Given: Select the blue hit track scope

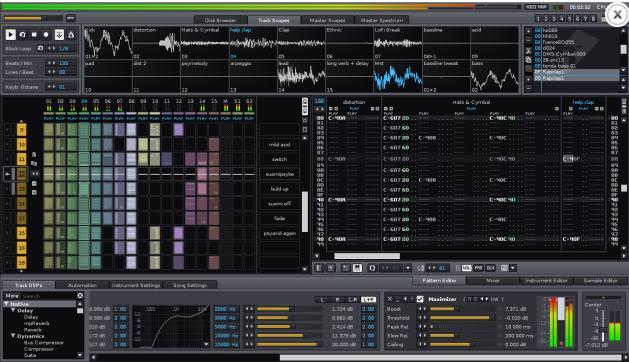Looking at the screenshot, I should 398,76.
